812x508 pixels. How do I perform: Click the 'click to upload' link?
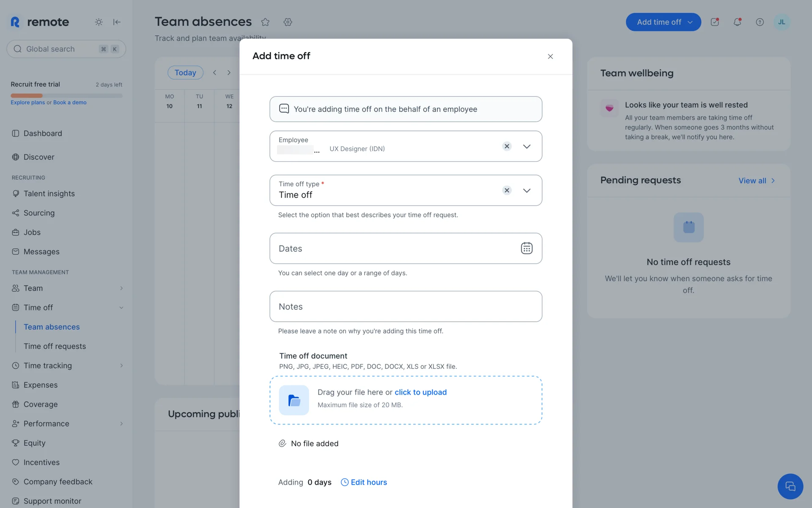coord(420,392)
